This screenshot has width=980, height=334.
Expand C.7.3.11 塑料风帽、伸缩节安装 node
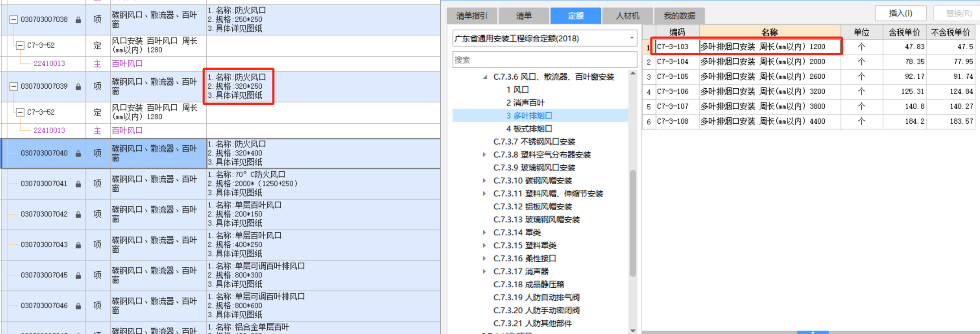[x=484, y=193]
